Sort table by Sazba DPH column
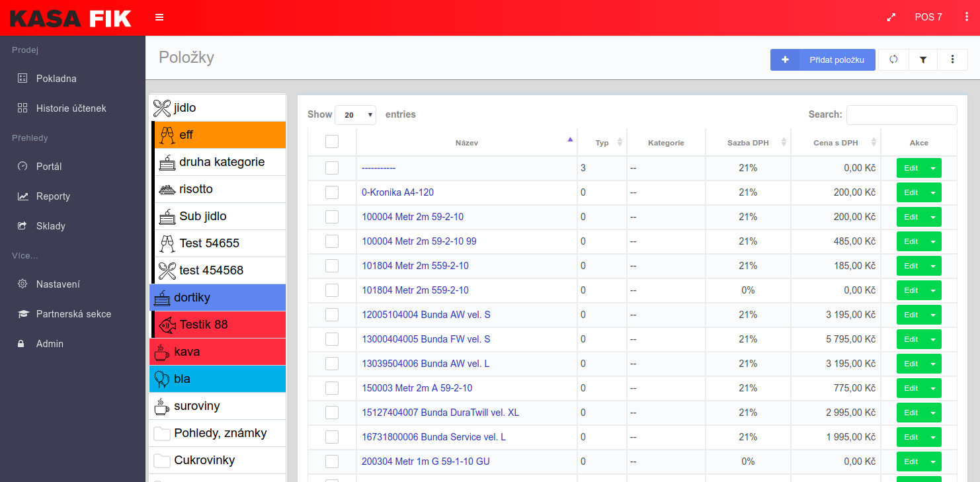This screenshot has height=482, width=980. click(x=748, y=143)
